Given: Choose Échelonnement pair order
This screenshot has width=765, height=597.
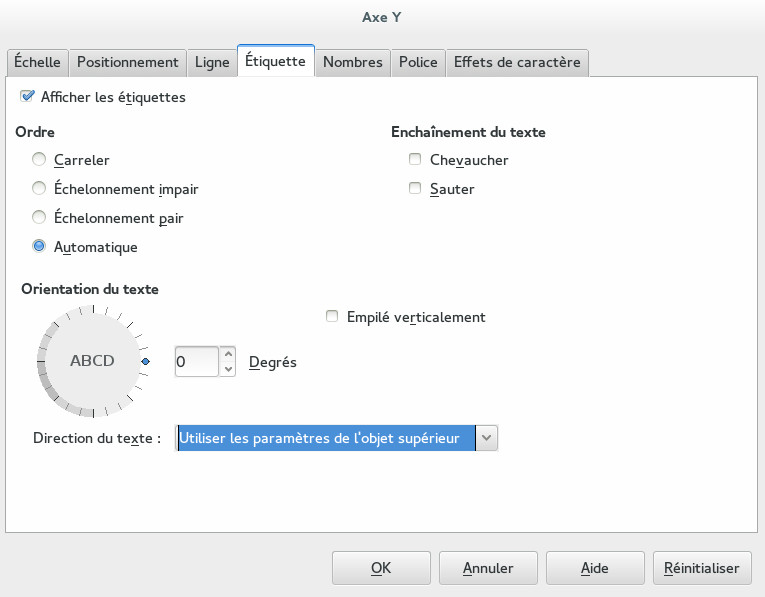Looking at the screenshot, I should (x=39, y=218).
